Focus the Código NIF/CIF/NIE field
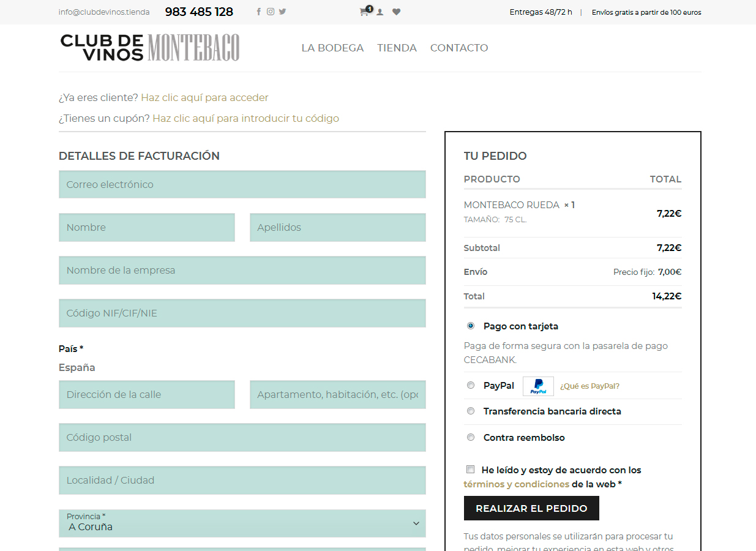Image resolution: width=756 pixels, height=551 pixels. (x=242, y=313)
